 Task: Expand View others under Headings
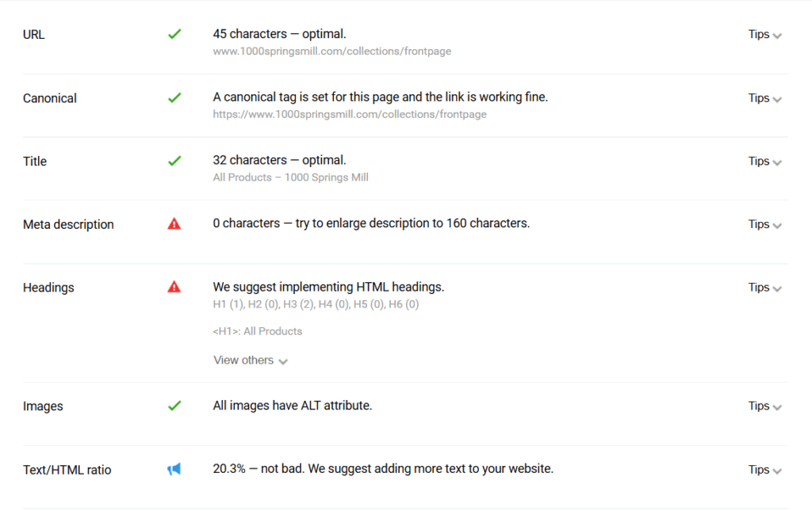(x=251, y=360)
